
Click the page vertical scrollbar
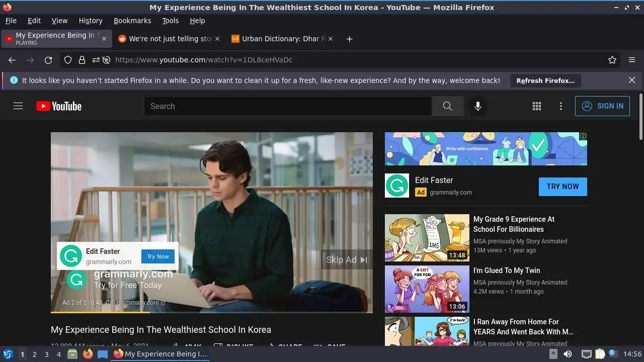coord(640,117)
